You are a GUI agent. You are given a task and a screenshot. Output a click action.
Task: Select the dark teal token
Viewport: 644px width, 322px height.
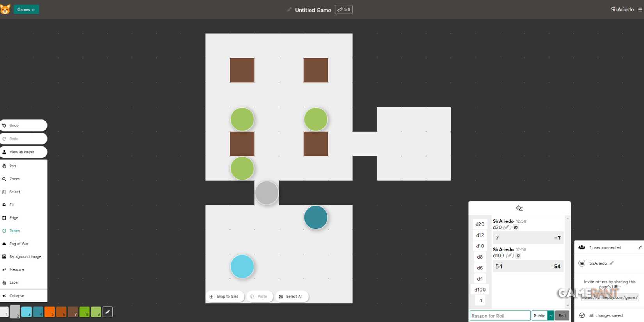(x=316, y=217)
